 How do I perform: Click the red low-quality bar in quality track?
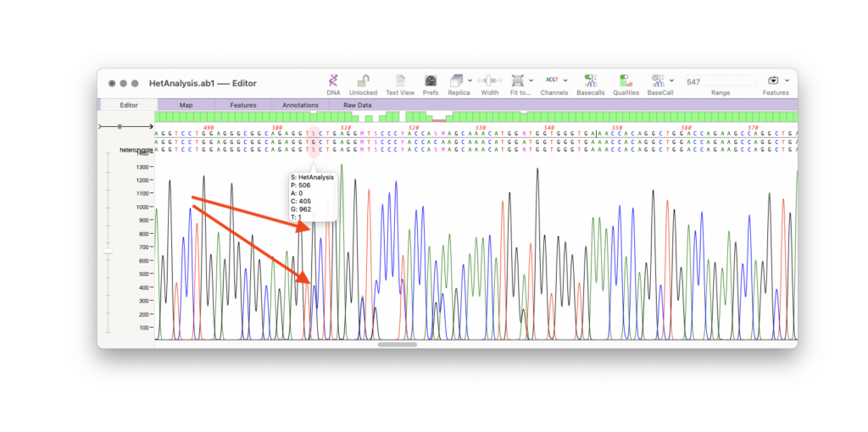[x=439, y=120]
